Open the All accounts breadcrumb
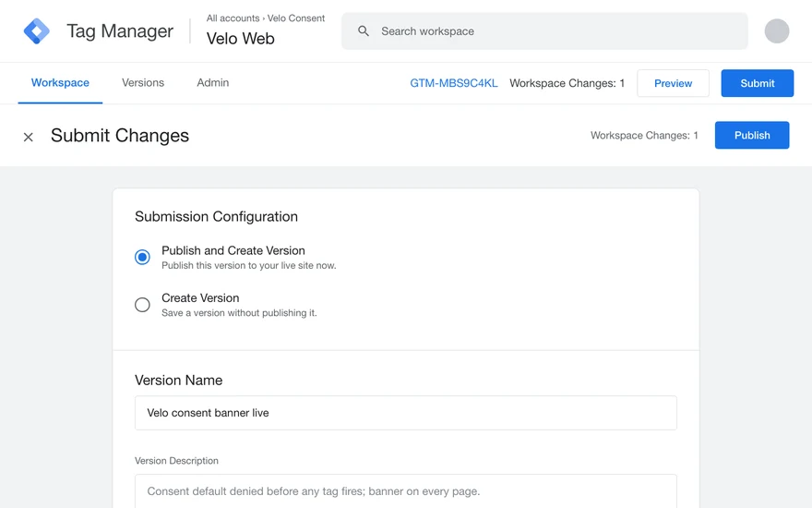812x508 pixels. pos(233,18)
